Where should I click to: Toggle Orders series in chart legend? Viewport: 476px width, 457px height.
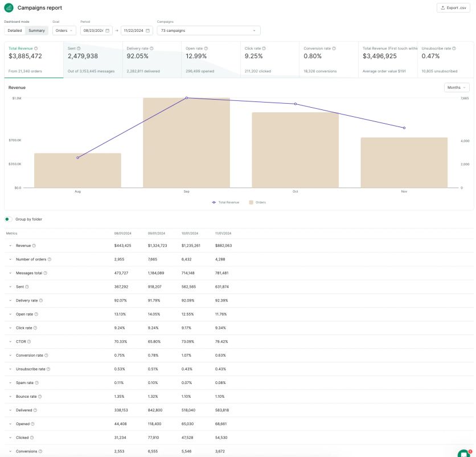coord(257,202)
